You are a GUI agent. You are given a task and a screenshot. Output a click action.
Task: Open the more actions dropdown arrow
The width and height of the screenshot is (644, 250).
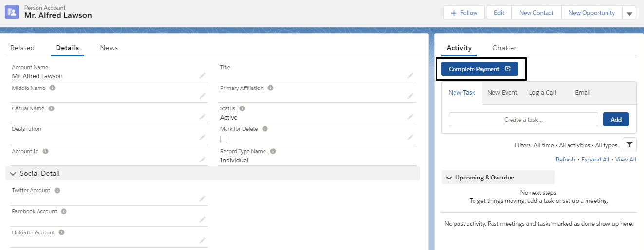click(x=629, y=13)
